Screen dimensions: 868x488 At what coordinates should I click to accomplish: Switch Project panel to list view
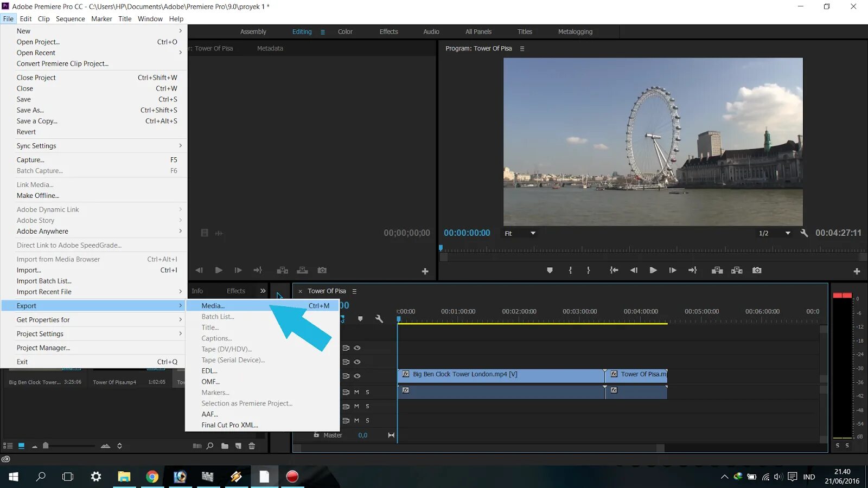(8, 446)
